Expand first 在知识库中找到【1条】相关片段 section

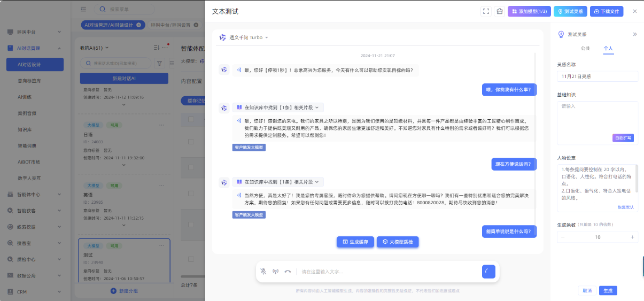(278, 107)
